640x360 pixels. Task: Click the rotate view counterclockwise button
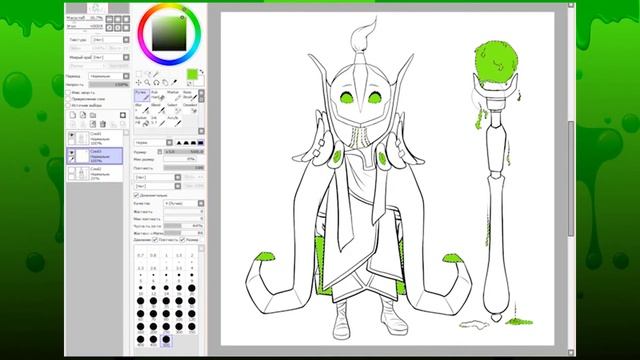[109, 28]
